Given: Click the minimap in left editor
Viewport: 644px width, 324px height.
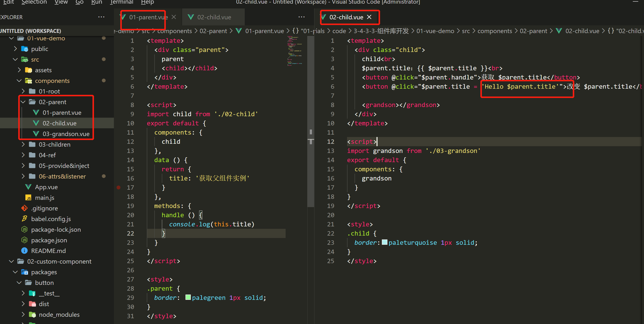Looking at the screenshot, I should pos(295,51).
